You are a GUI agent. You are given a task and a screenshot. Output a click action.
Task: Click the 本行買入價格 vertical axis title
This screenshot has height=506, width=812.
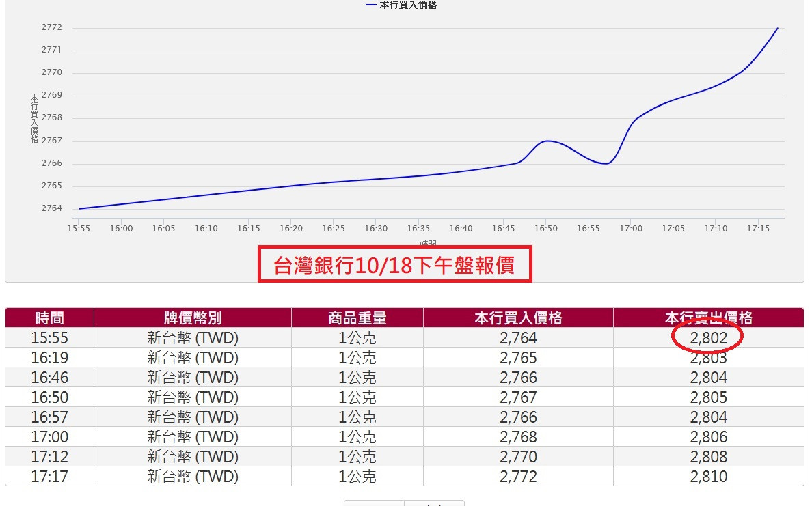click(x=34, y=119)
